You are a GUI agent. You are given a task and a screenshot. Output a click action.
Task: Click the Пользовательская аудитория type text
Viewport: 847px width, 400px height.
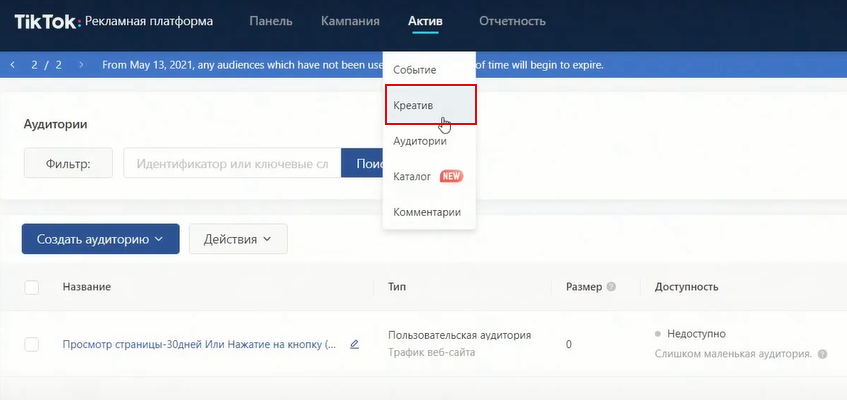[x=460, y=335]
